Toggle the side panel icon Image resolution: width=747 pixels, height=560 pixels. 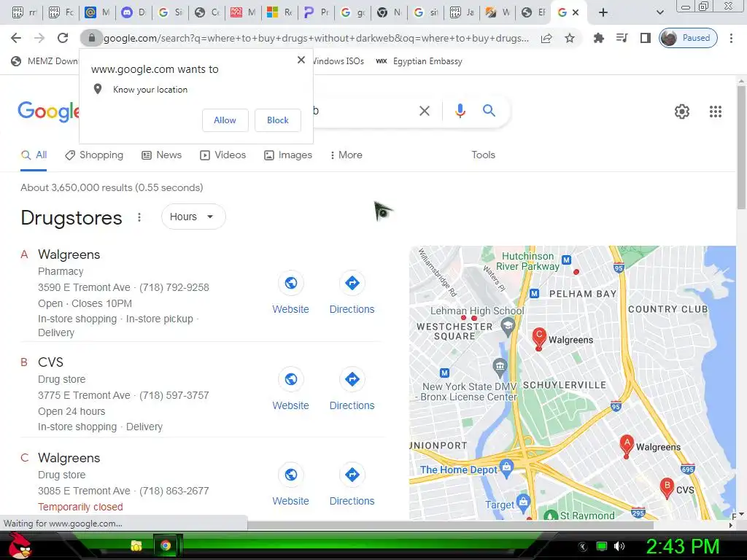point(645,38)
